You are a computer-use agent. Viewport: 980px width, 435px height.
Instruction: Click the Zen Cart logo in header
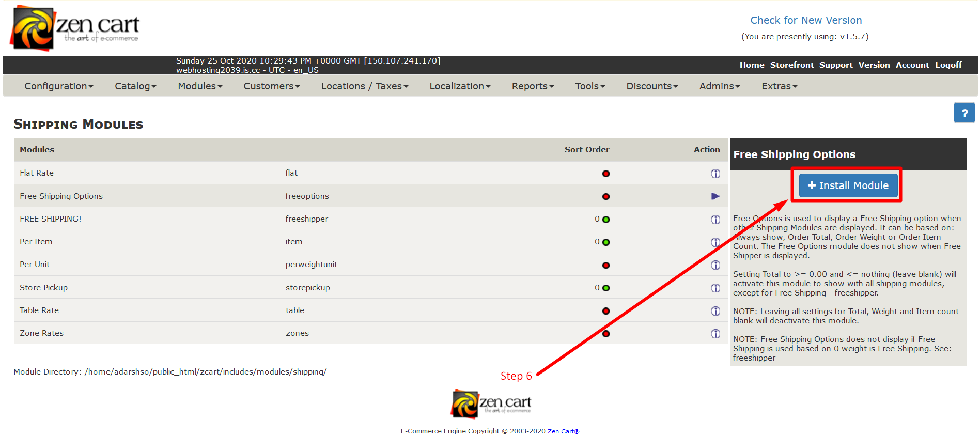point(74,28)
